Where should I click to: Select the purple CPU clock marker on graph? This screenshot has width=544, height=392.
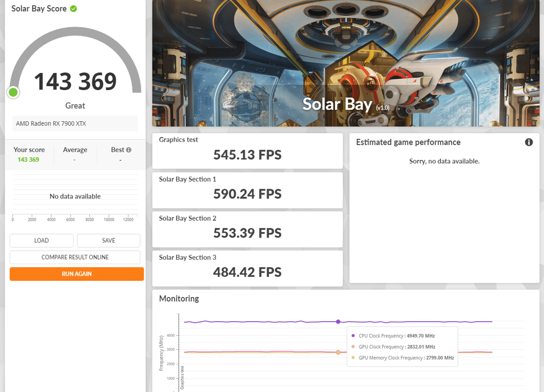click(x=338, y=322)
